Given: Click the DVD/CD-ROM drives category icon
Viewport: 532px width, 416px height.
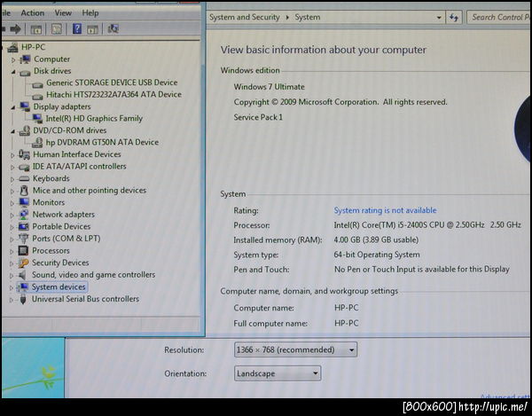Looking at the screenshot, I should click(25, 130).
